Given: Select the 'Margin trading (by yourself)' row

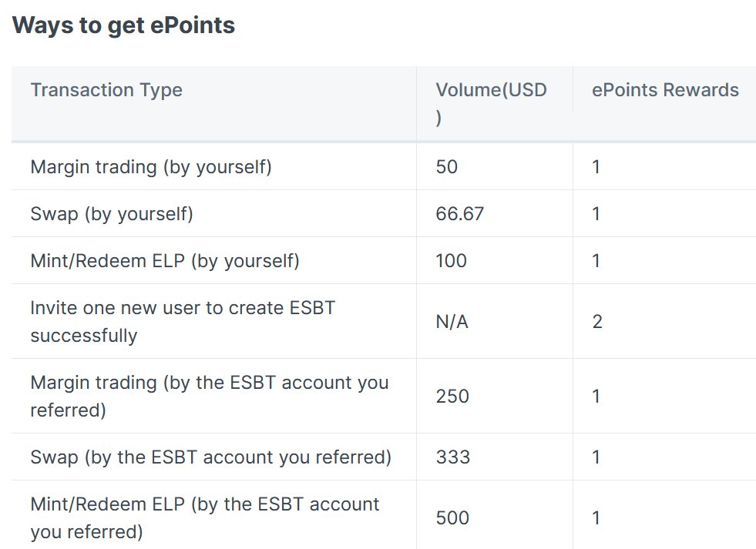Looking at the screenshot, I should pos(384,166).
